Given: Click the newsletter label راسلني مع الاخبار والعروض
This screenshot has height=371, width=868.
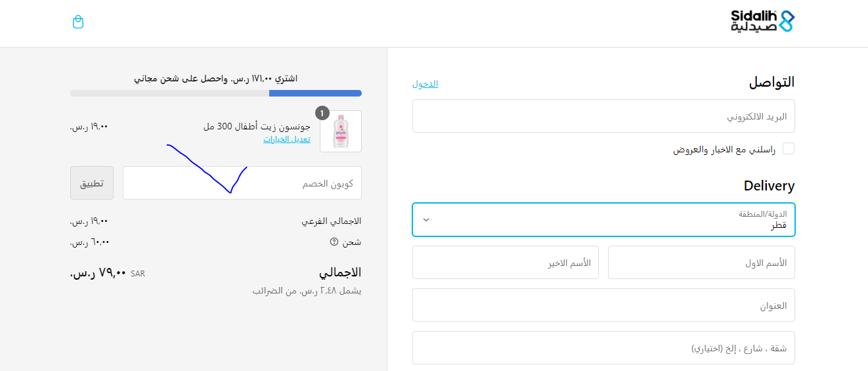Looking at the screenshot, I should coord(724,150).
